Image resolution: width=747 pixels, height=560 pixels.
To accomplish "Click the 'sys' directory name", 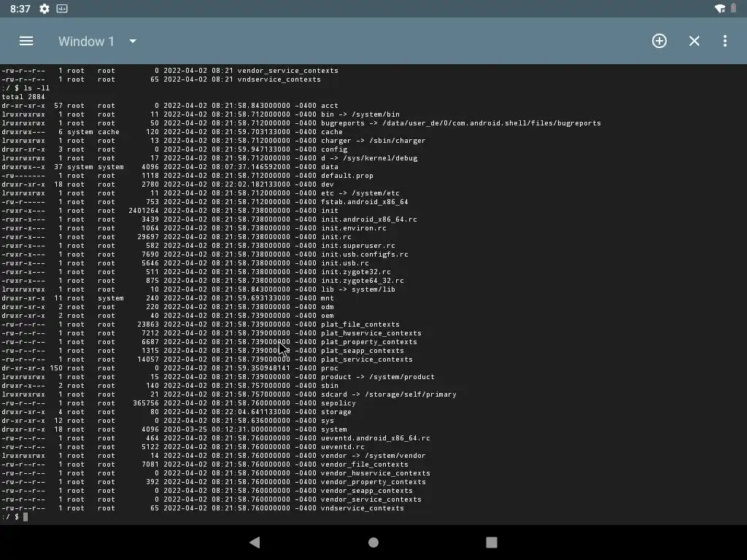I will (x=328, y=421).
